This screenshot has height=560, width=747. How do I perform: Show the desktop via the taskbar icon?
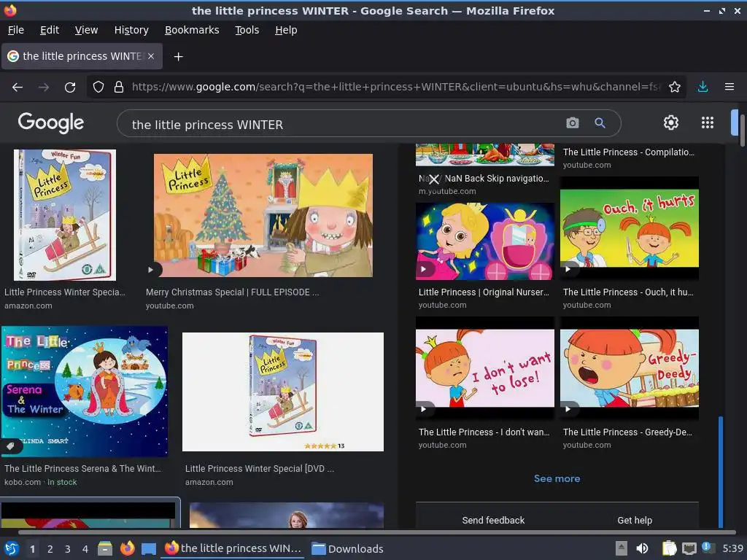click(x=149, y=548)
